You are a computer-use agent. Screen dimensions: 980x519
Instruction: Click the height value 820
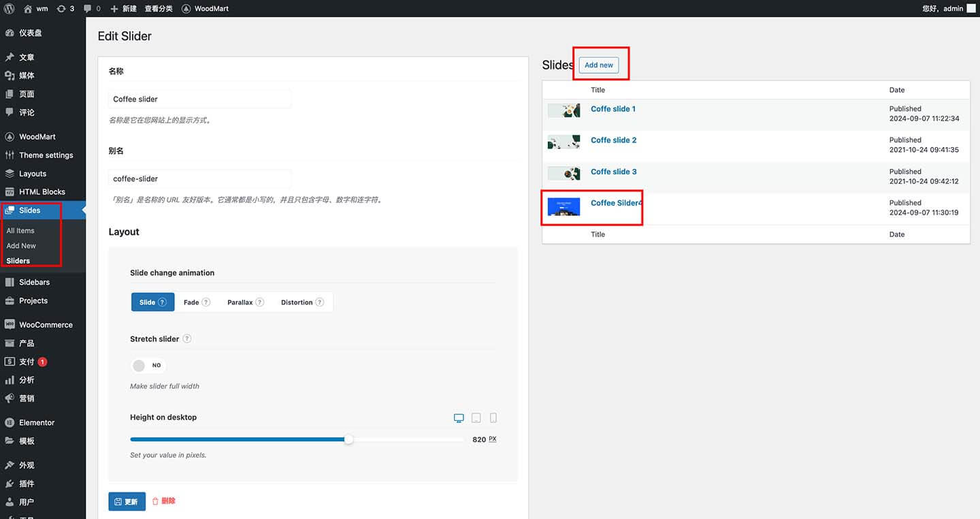479,439
